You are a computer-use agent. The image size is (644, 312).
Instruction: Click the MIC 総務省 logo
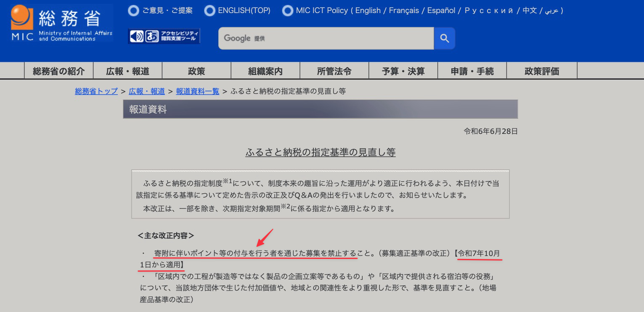tap(61, 23)
